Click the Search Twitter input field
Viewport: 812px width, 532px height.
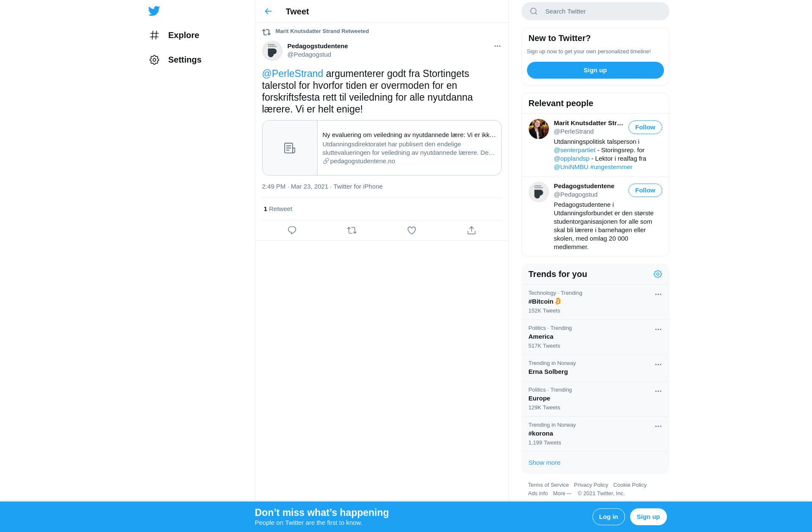[595, 11]
